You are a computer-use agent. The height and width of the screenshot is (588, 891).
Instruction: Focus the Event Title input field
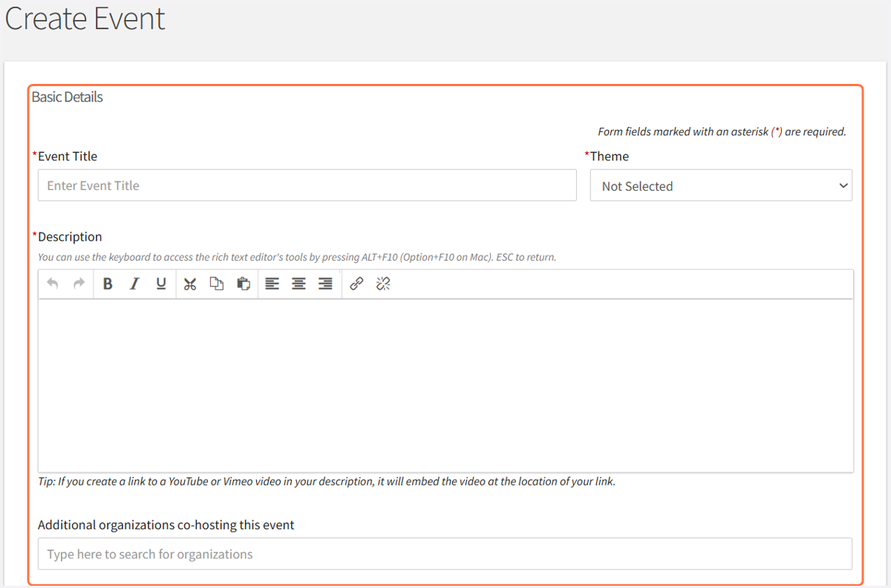tap(307, 185)
